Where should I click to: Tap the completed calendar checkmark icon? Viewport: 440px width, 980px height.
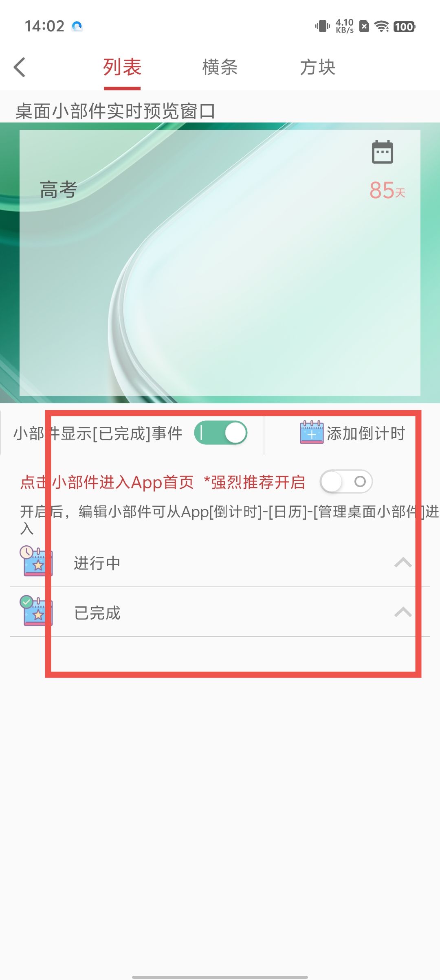[x=36, y=610]
